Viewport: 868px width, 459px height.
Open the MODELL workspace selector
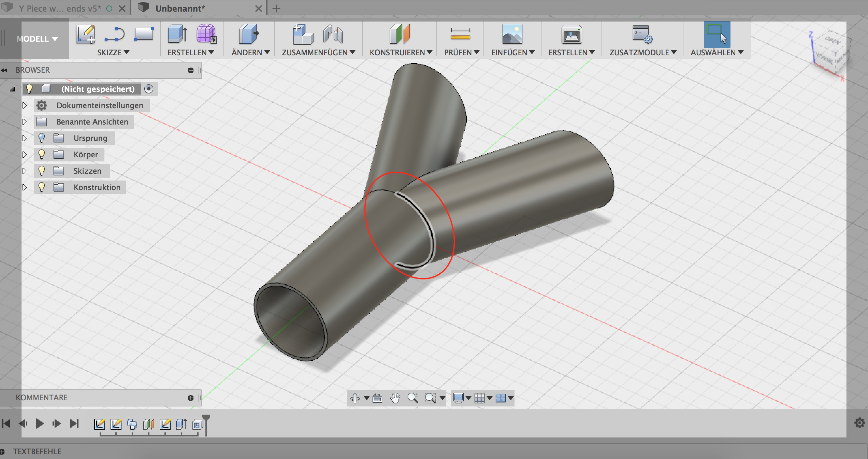click(x=37, y=39)
